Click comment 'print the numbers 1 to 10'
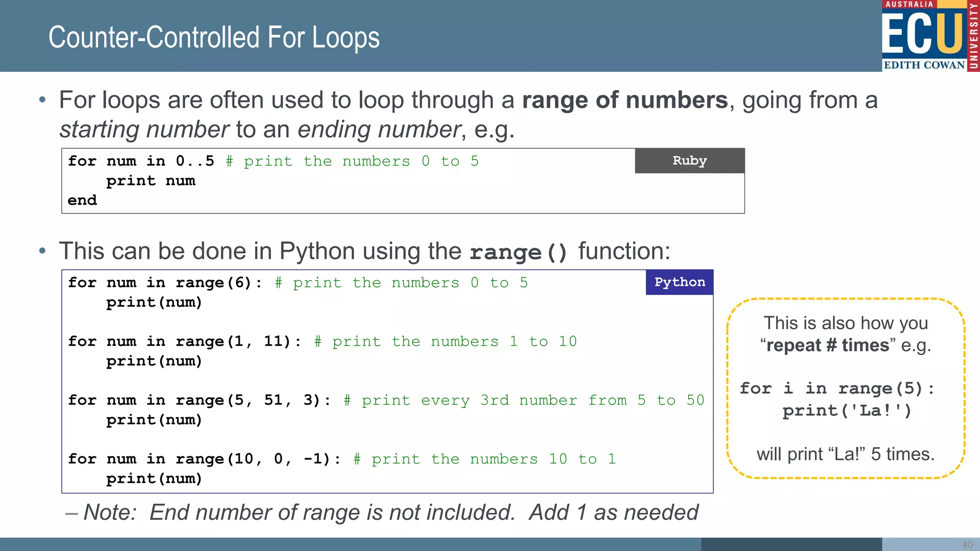This screenshot has height=551, width=980. click(445, 342)
